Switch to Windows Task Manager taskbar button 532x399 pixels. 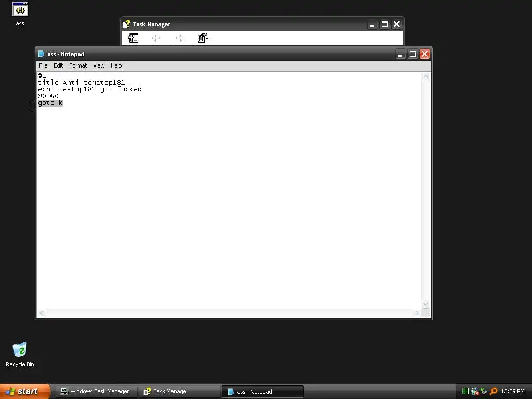coord(96,391)
